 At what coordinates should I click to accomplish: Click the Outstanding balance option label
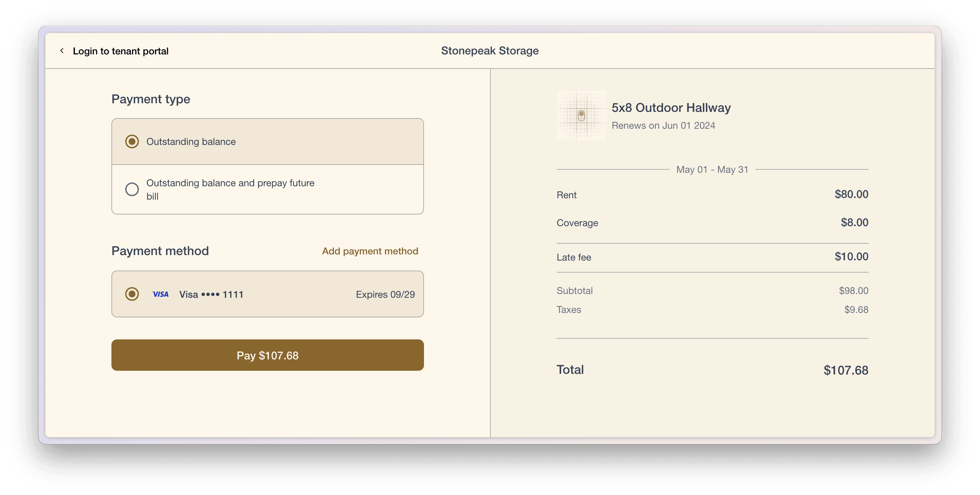(x=191, y=141)
